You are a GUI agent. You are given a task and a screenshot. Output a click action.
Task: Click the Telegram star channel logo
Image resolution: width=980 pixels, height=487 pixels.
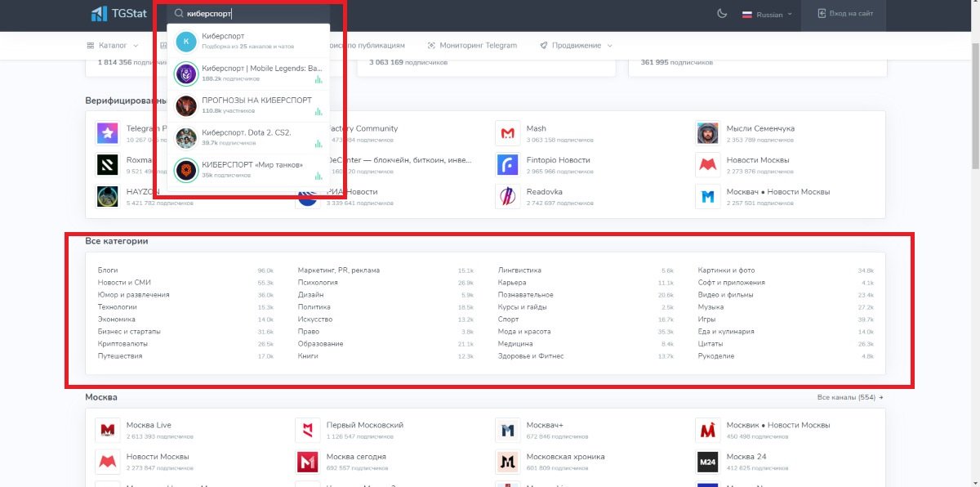[107, 132]
